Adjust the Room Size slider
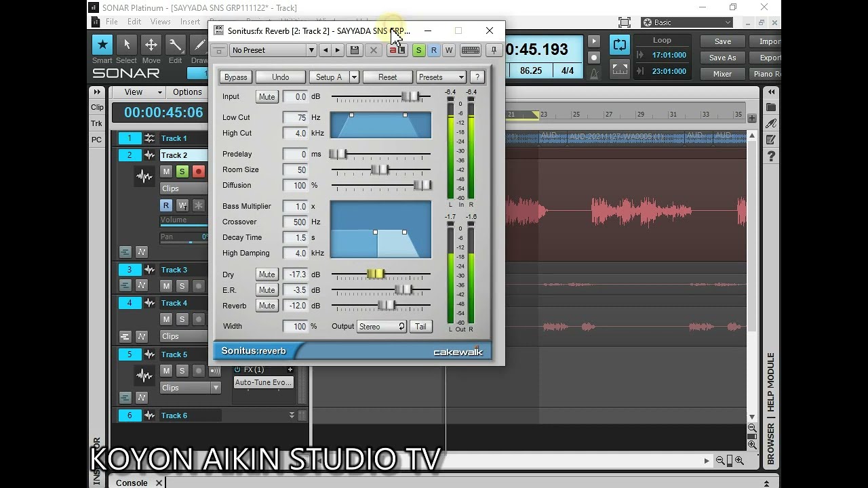The width and height of the screenshot is (868, 488). coord(380,169)
